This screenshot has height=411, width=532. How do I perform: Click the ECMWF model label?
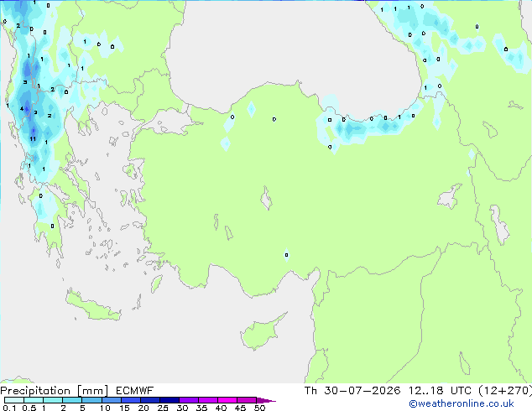[x=135, y=391]
